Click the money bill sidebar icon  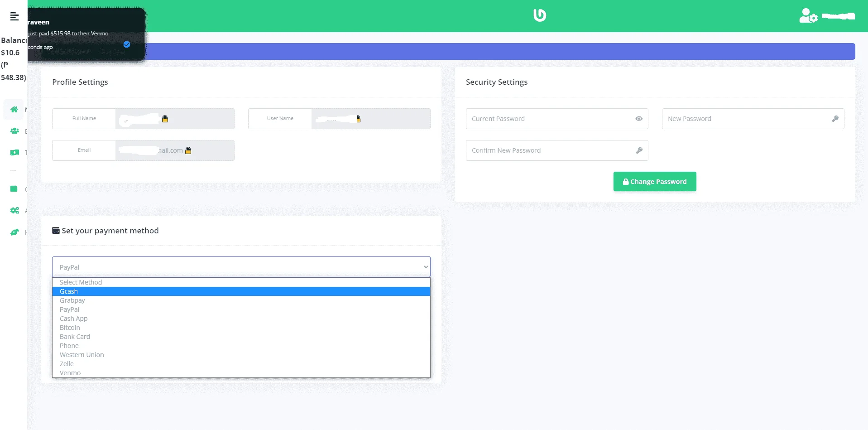pos(14,153)
